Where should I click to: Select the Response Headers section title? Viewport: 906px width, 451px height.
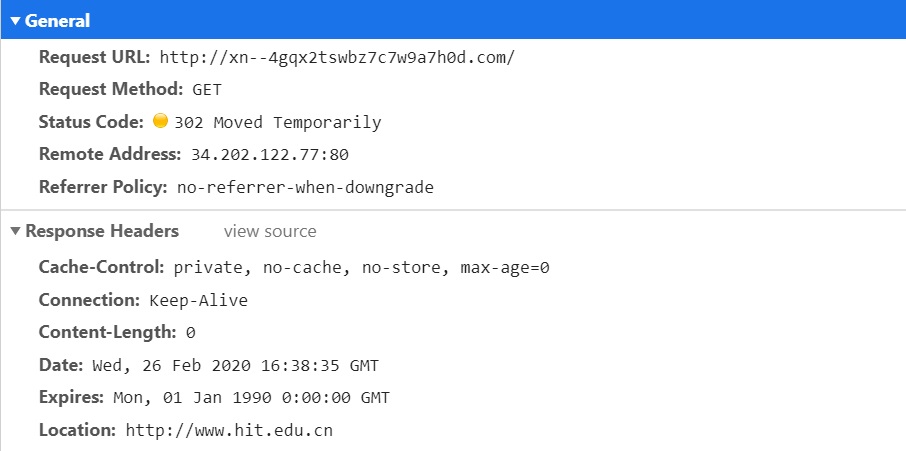[x=102, y=232]
